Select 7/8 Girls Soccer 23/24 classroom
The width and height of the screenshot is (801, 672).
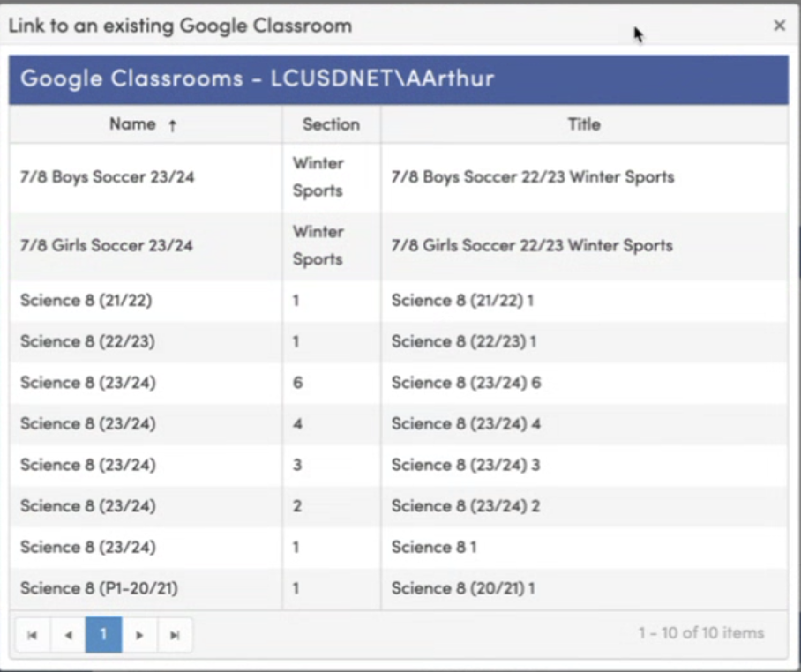107,245
